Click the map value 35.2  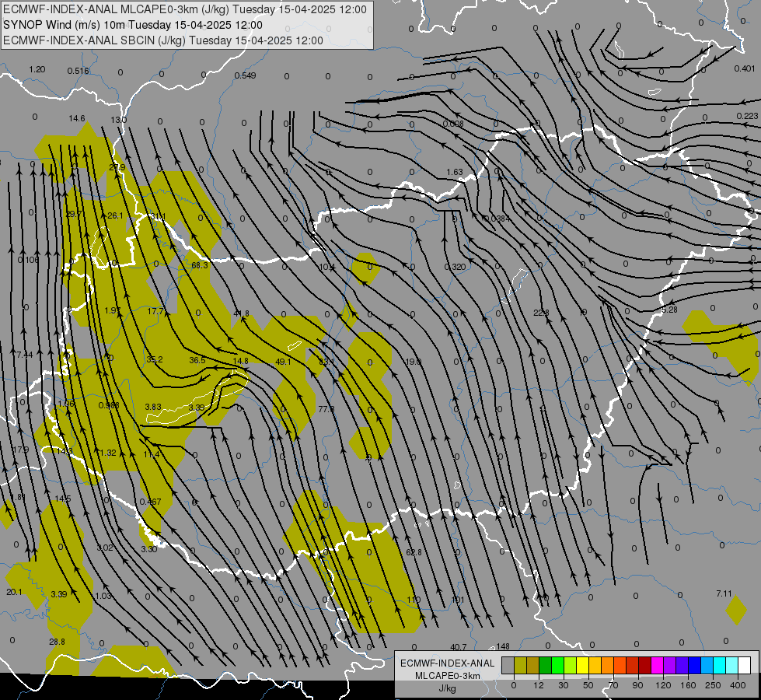pyautogui.click(x=155, y=359)
